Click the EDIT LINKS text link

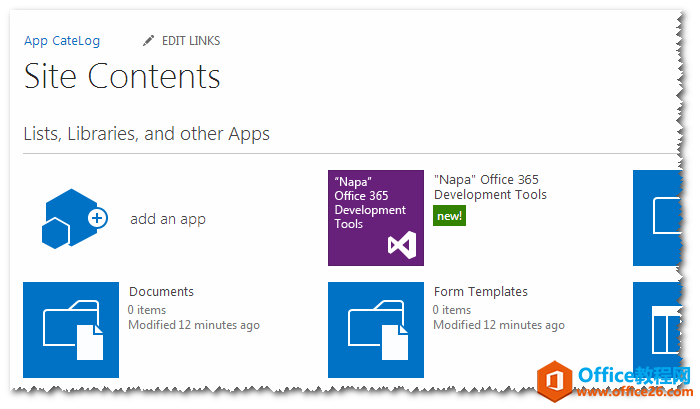pyautogui.click(x=191, y=41)
